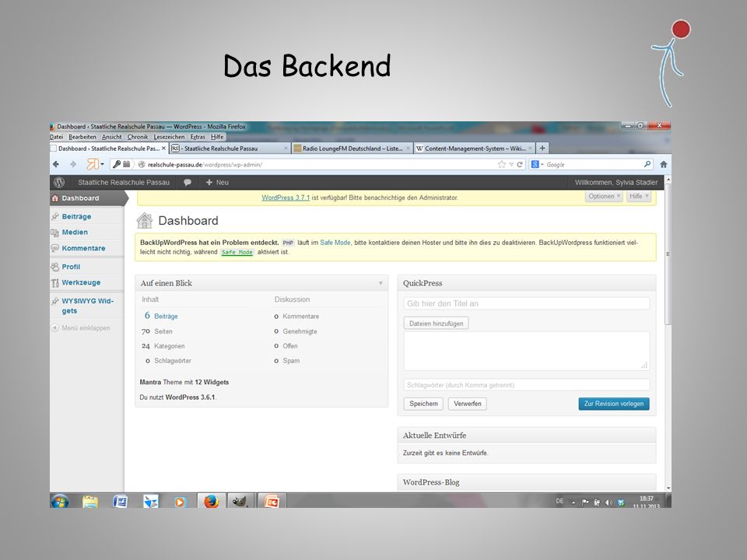Click the search magnifier in Google box
Screen dimensions: 747x560
click(x=647, y=164)
